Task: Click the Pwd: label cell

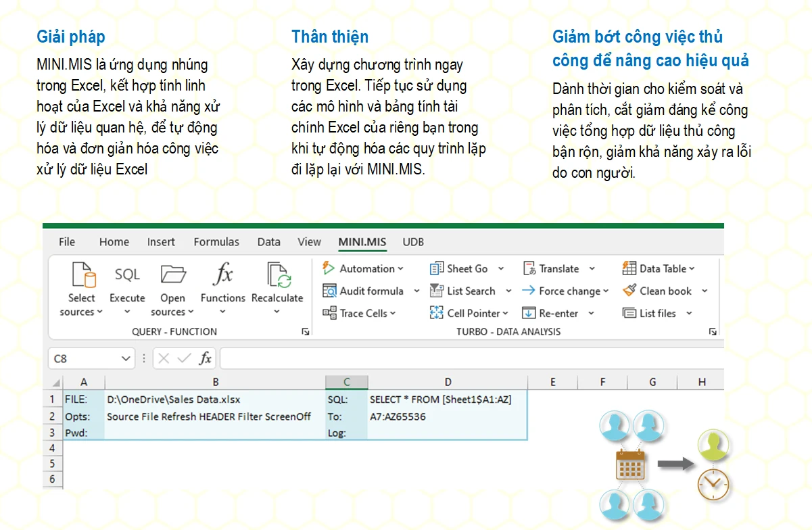Action: [83, 433]
